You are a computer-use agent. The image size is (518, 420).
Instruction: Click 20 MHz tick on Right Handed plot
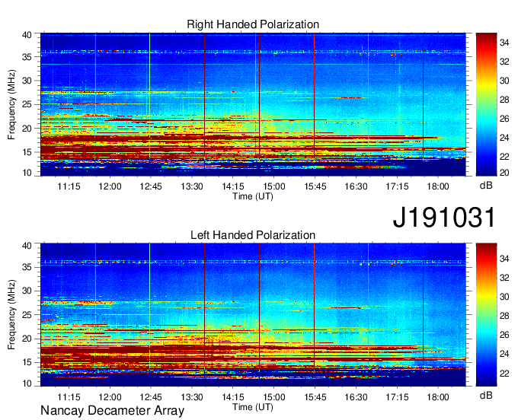(27, 129)
